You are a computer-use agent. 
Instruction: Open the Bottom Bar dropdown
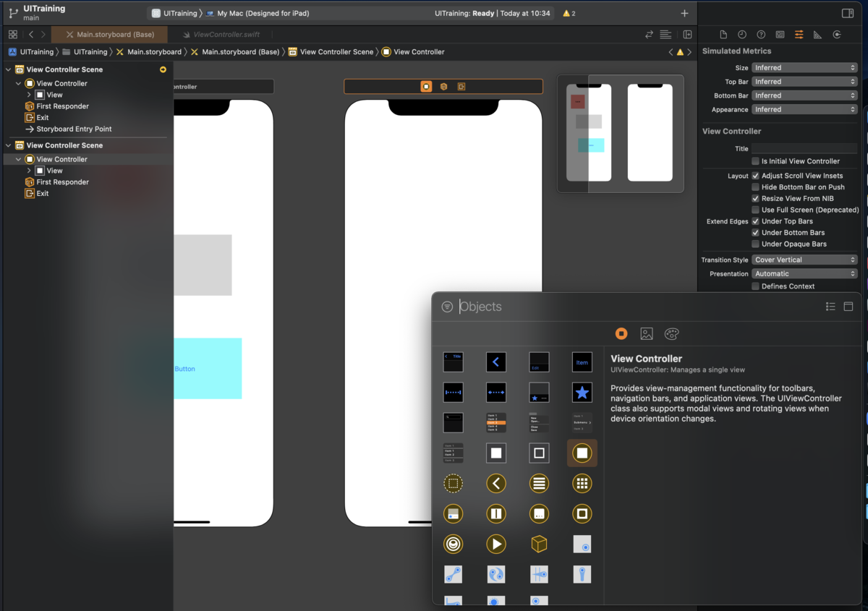pos(804,95)
